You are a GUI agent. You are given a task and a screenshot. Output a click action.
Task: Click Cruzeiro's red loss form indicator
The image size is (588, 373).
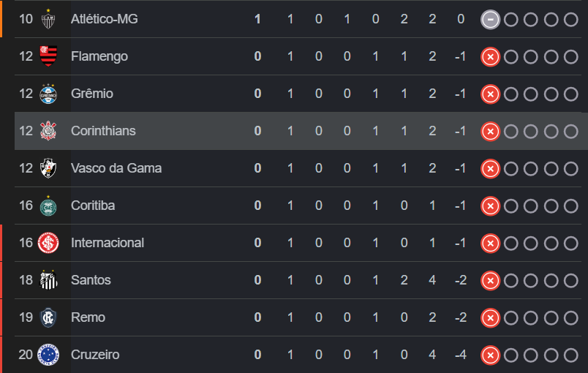(490, 355)
